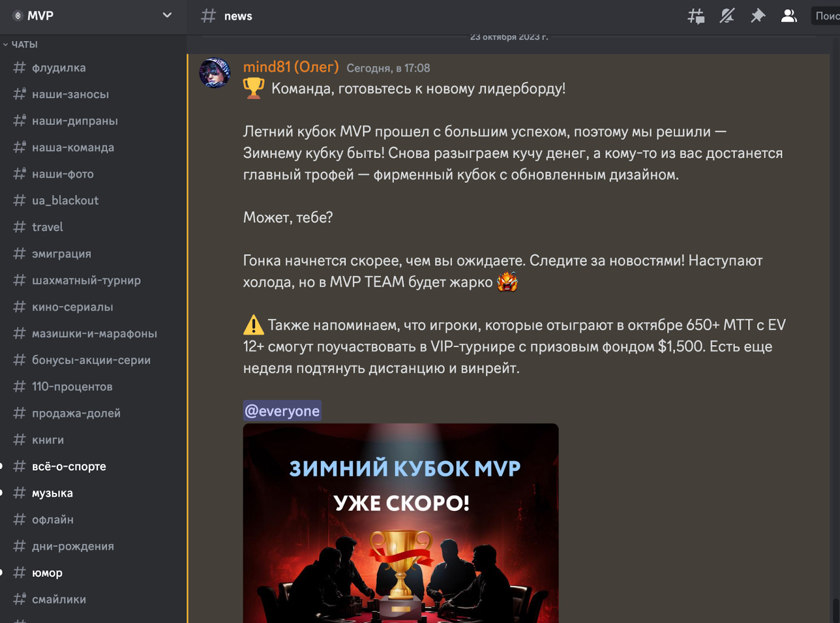840x623 pixels.
Task: Open the Threads icon in header
Action: (x=696, y=16)
